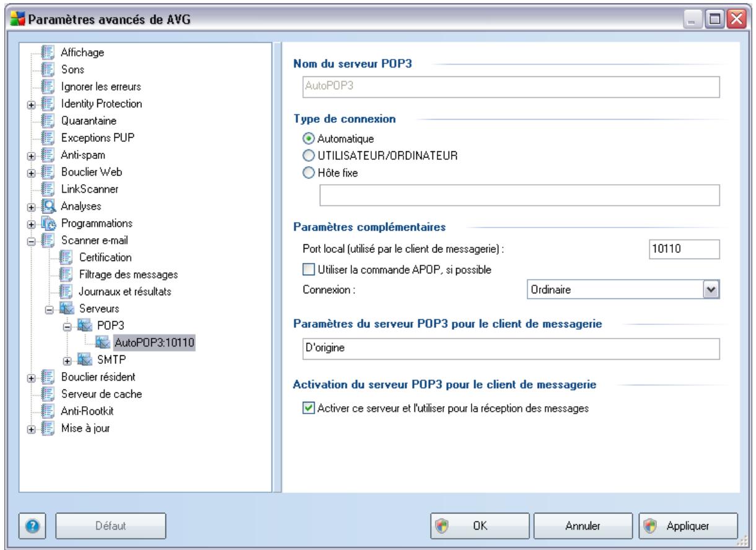Expand the Mise à jour node
The height and width of the screenshot is (550, 756).
[x=31, y=428]
